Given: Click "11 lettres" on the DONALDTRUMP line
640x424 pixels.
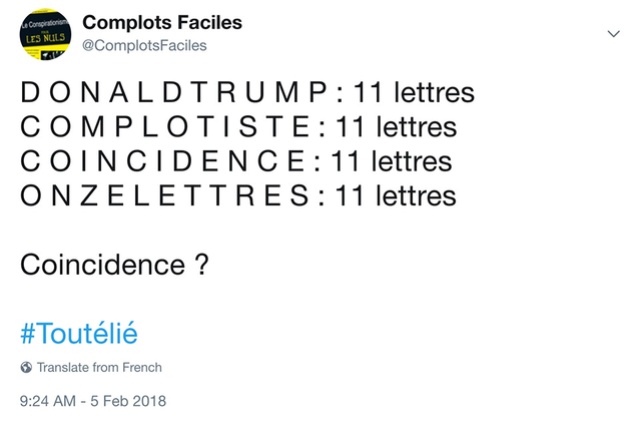Looking at the screenshot, I should (x=409, y=95).
